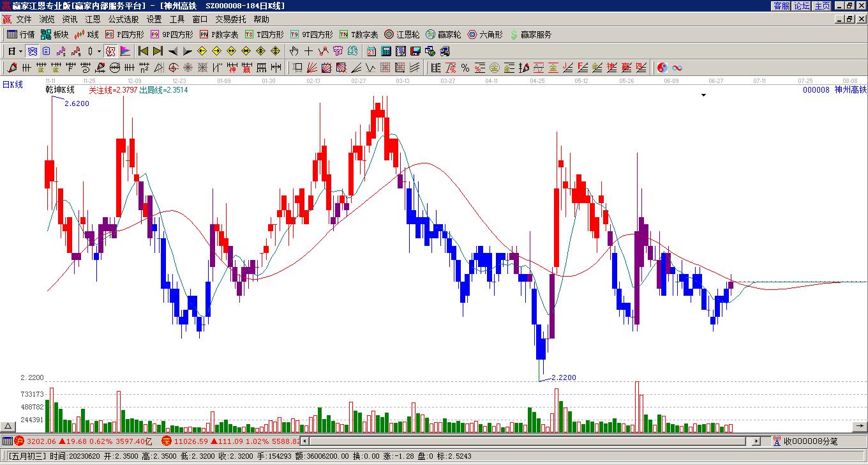Open the 公式选股 menu

pos(123,20)
